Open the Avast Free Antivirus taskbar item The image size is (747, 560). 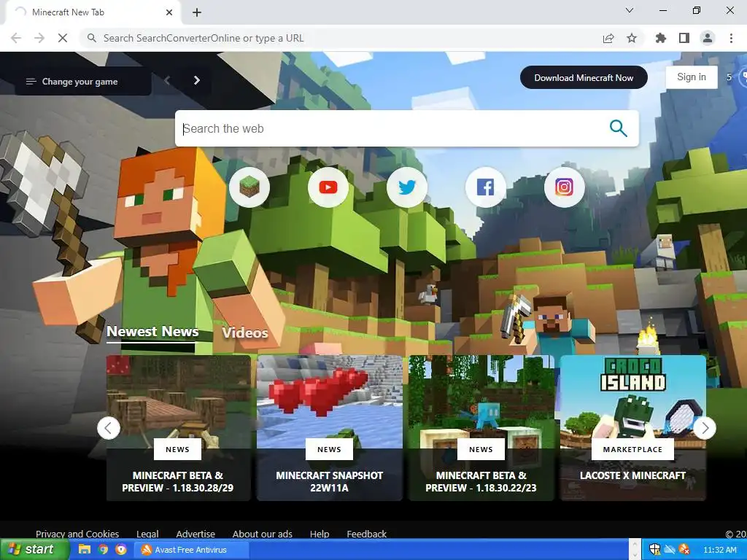[190, 550]
